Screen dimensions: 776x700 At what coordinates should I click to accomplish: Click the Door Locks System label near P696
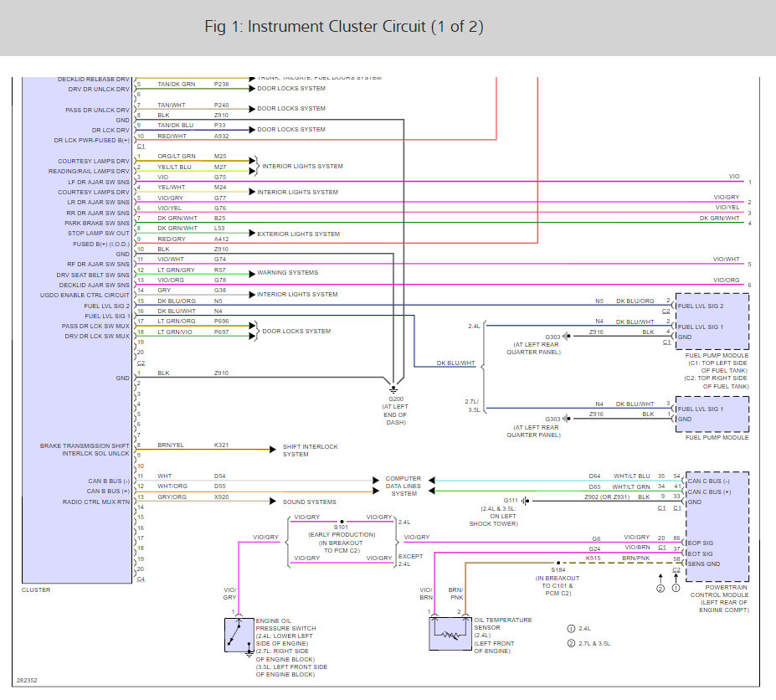(296, 332)
